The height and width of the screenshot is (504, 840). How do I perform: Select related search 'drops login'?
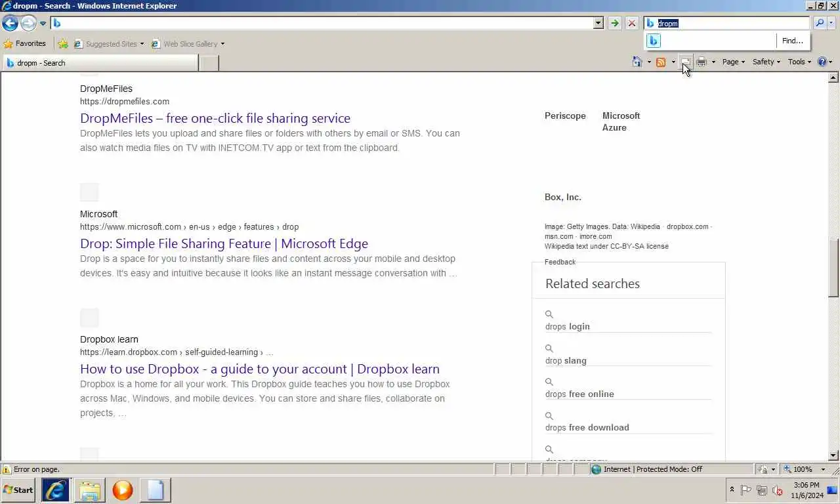[x=568, y=326]
